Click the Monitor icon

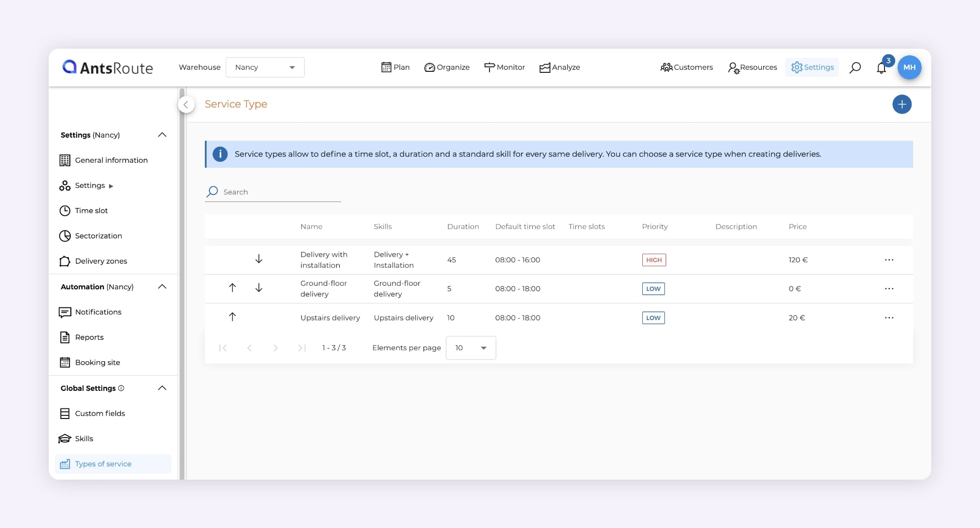click(x=489, y=67)
